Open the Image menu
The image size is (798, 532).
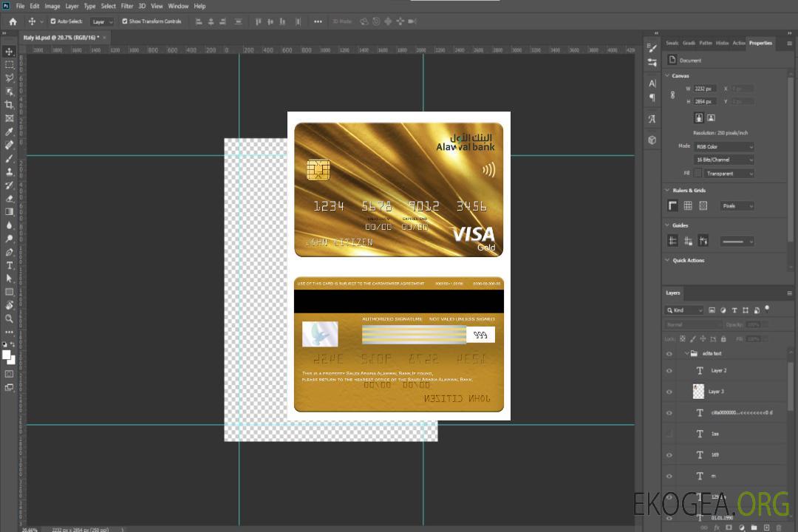click(52, 6)
